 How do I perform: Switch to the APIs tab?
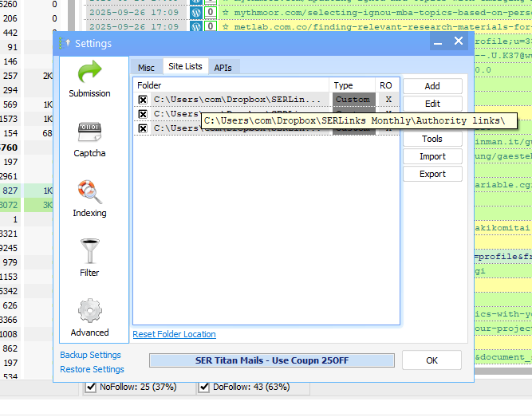[x=223, y=68]
